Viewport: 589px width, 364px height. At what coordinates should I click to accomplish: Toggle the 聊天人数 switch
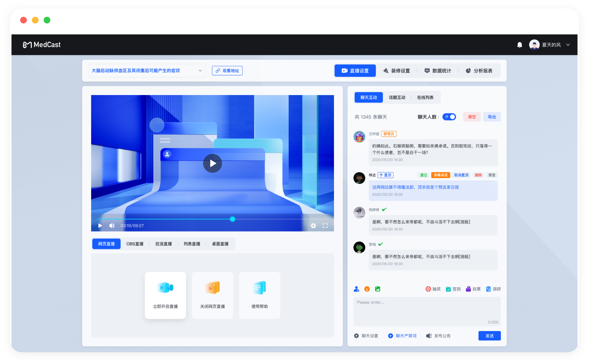coord(449,117)
